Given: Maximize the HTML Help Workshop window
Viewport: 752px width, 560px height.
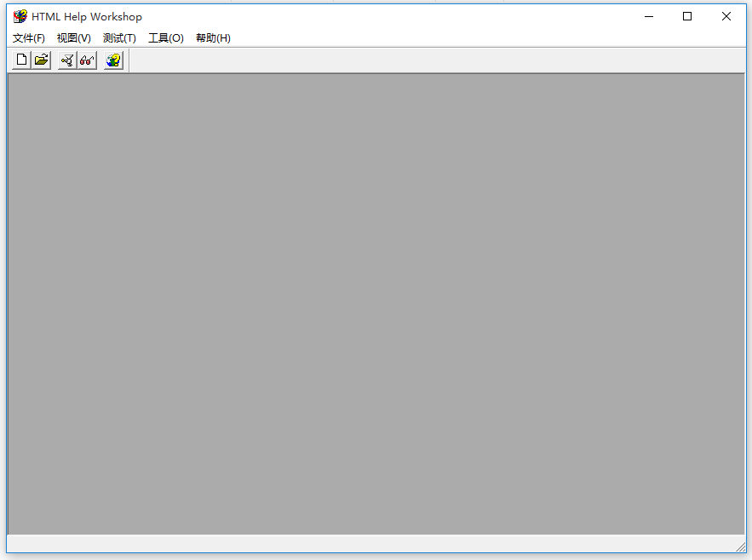Looking at the screenshot, I should (x=686, y=15).
